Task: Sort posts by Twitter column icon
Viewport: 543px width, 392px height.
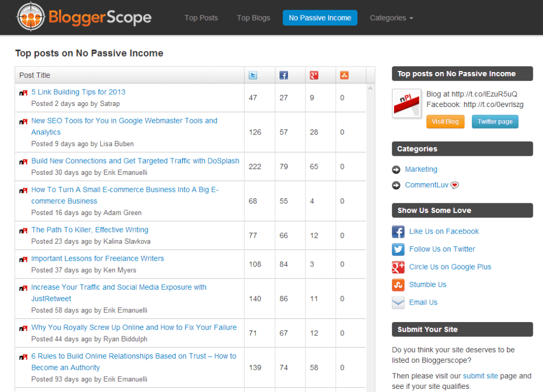Action: pyautogui.click(x=253, y=75)
